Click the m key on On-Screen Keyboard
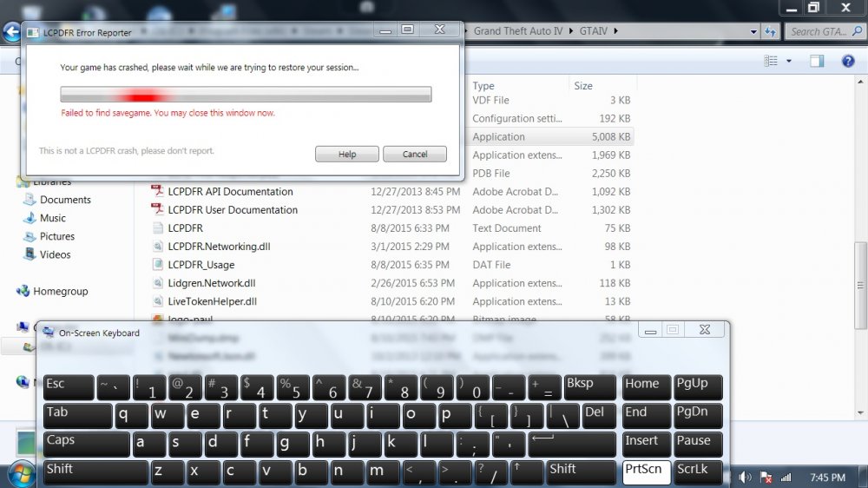Viewport: 868px width, 488px height. pos(383,473)
